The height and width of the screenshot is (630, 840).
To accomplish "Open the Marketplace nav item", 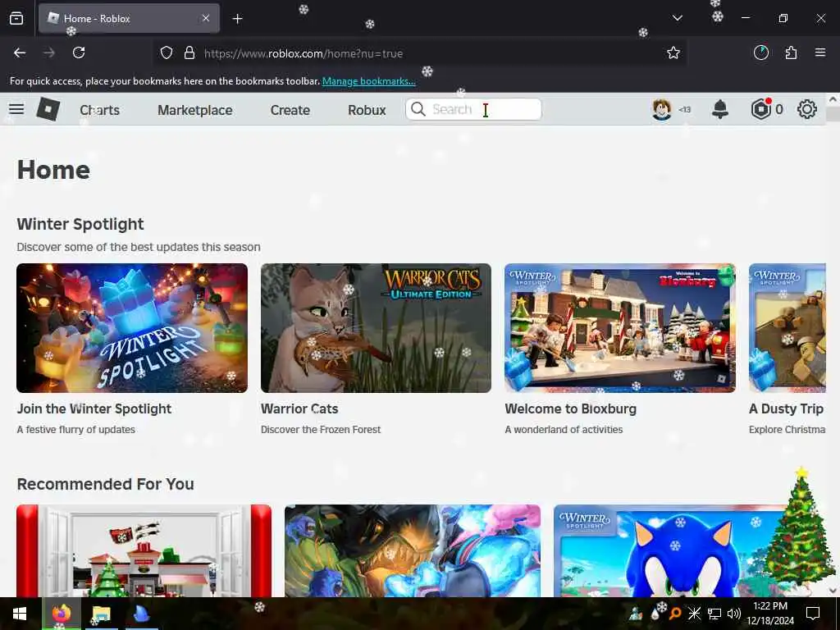I will click(195, 110).
